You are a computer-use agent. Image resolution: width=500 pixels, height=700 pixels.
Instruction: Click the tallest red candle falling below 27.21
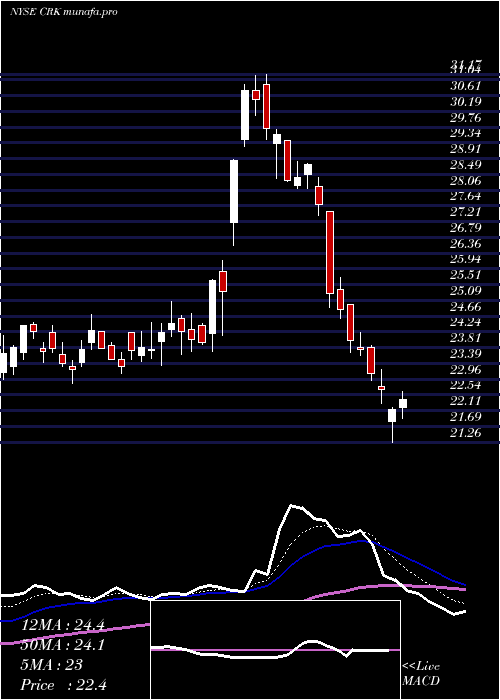[x=330, y=253]
